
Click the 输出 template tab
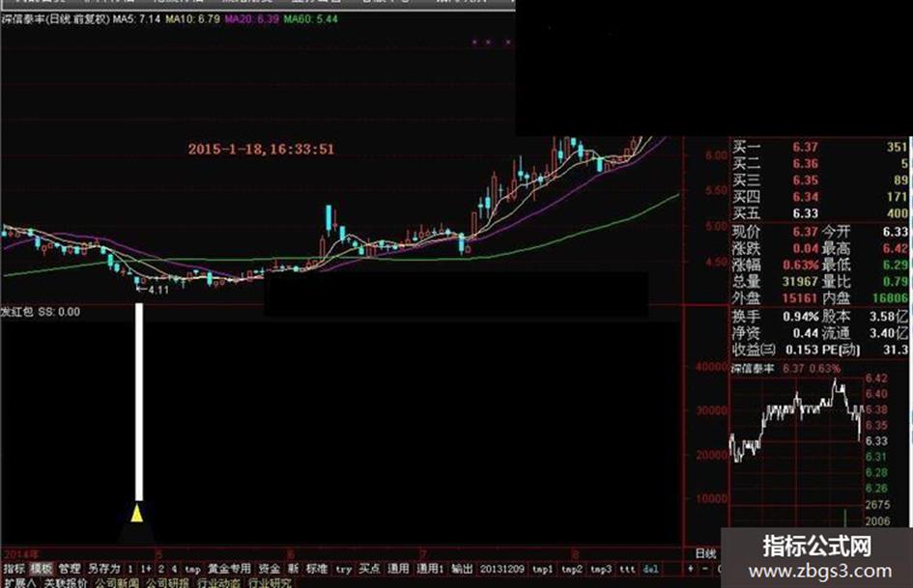point(462,569)
